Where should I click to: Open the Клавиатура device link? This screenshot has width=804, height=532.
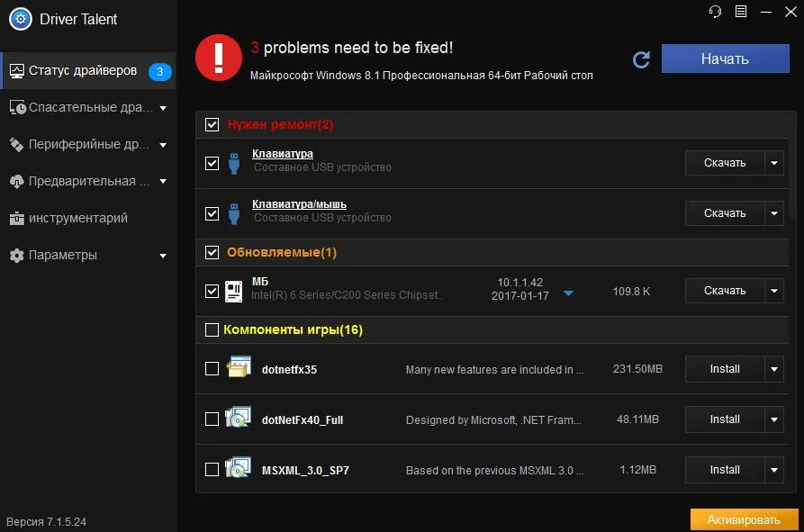pos(283,154)
